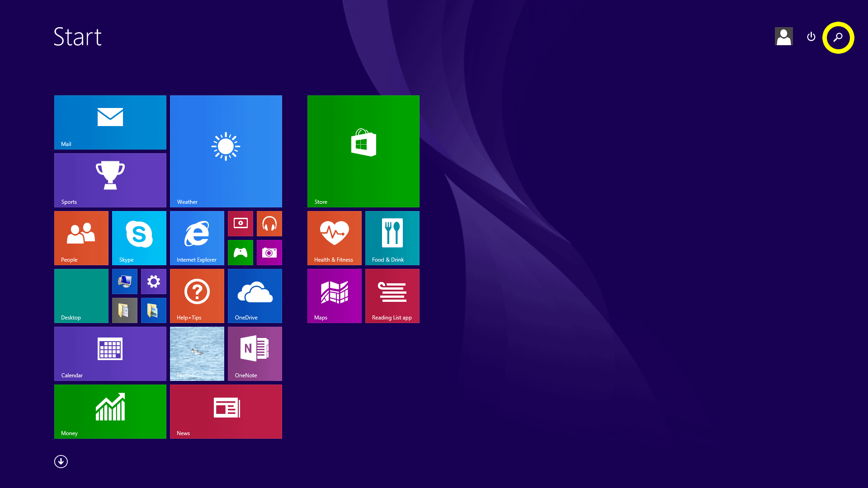Screen dimensions: 868x488
Task: Open the News tile
Action: tap(226, 412)
